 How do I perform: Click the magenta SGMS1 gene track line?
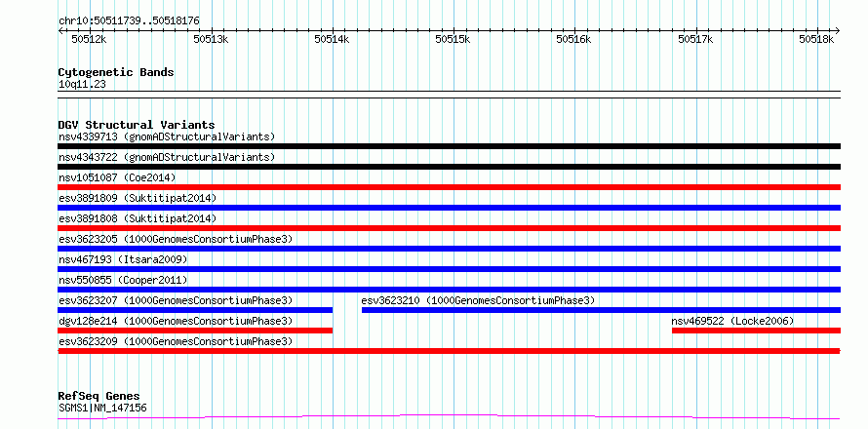coord(449,417)
